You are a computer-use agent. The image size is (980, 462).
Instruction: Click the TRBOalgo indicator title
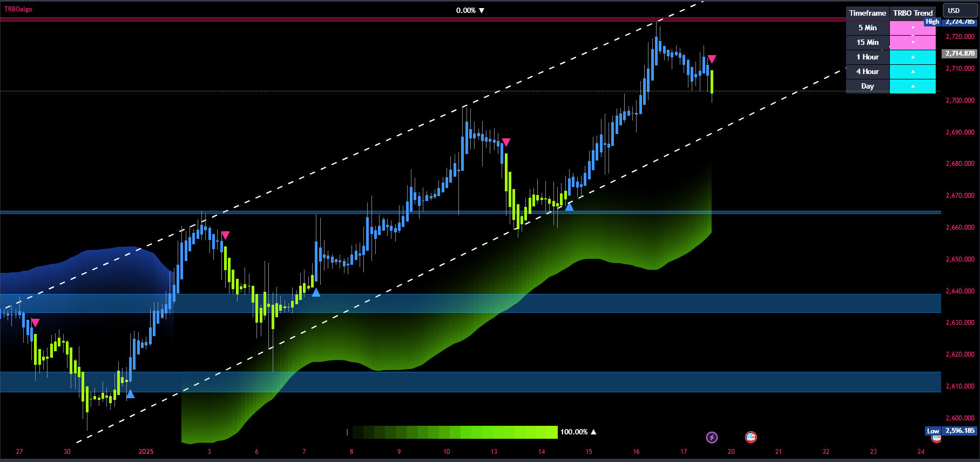click(18, 9)
